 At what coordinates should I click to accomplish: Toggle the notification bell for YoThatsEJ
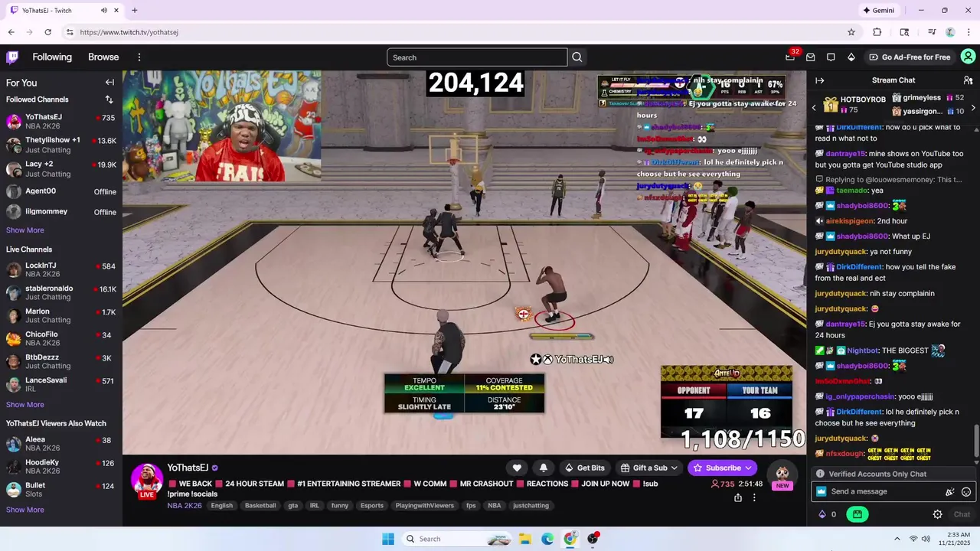pyautogui.click(x=544, y=468)
